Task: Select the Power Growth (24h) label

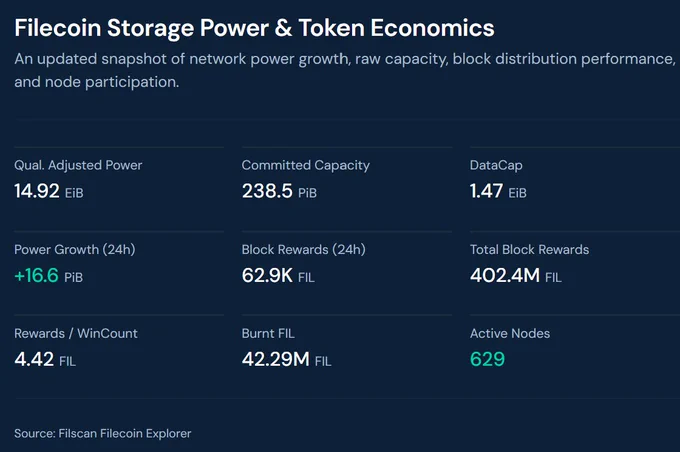Action: [x=75, y=249]
